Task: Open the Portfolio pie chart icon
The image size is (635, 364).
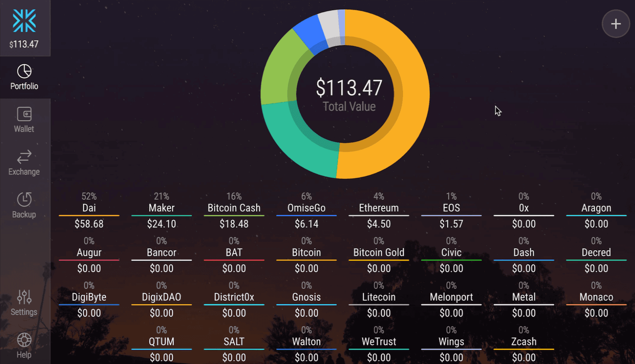Action: click(x=24, y=71)
